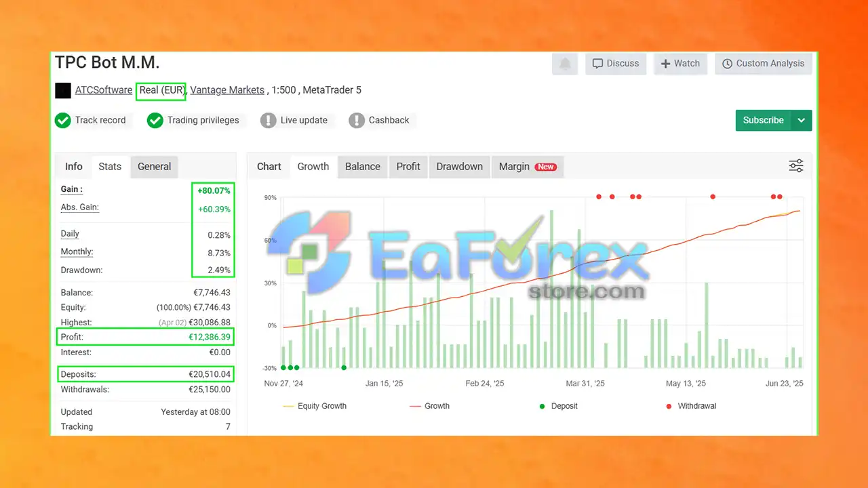Click the Watch button
Screen dimensions: 868x488
680,64
